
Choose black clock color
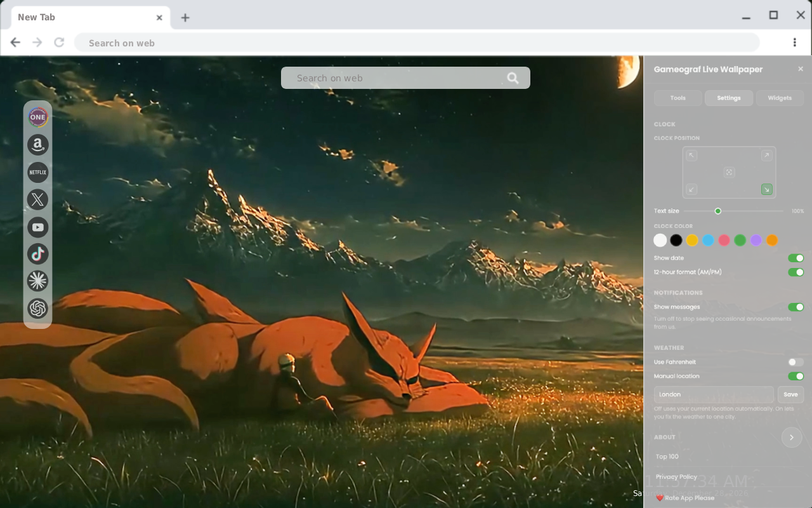pyautogui.click(x=676, y=240)
